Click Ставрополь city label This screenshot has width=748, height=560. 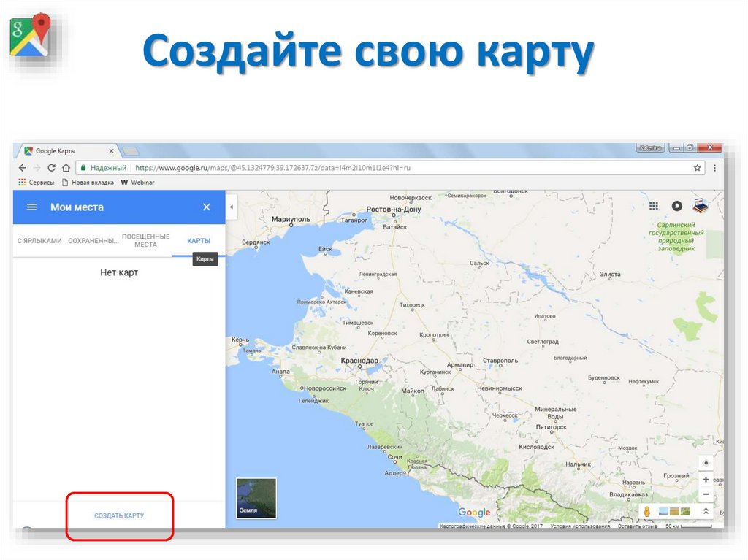(500, 361)
